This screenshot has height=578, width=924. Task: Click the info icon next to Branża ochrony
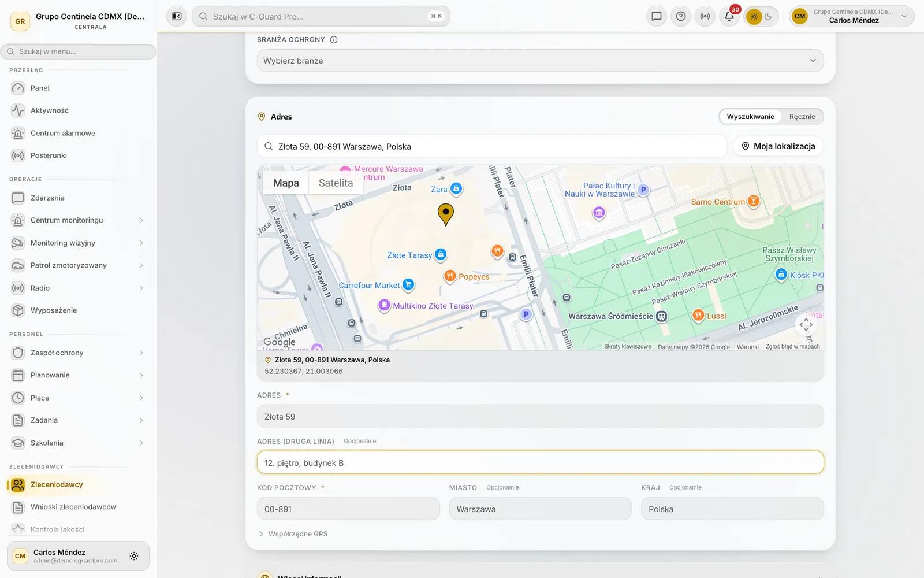coord(334,40)
